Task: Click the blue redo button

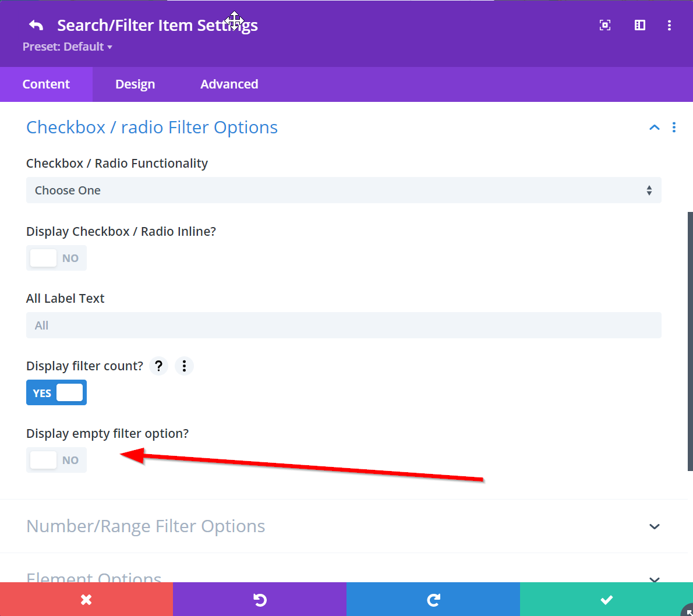Action: (433, 600)
